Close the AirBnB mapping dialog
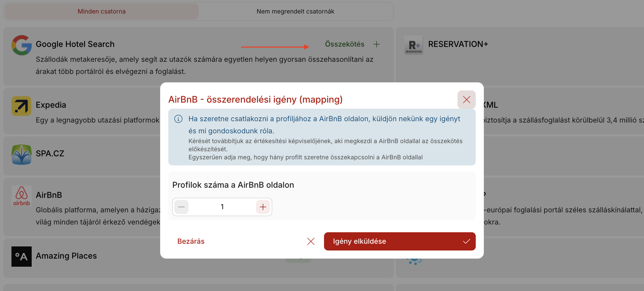Screen dimensions: 644x291 coord(466,100)
